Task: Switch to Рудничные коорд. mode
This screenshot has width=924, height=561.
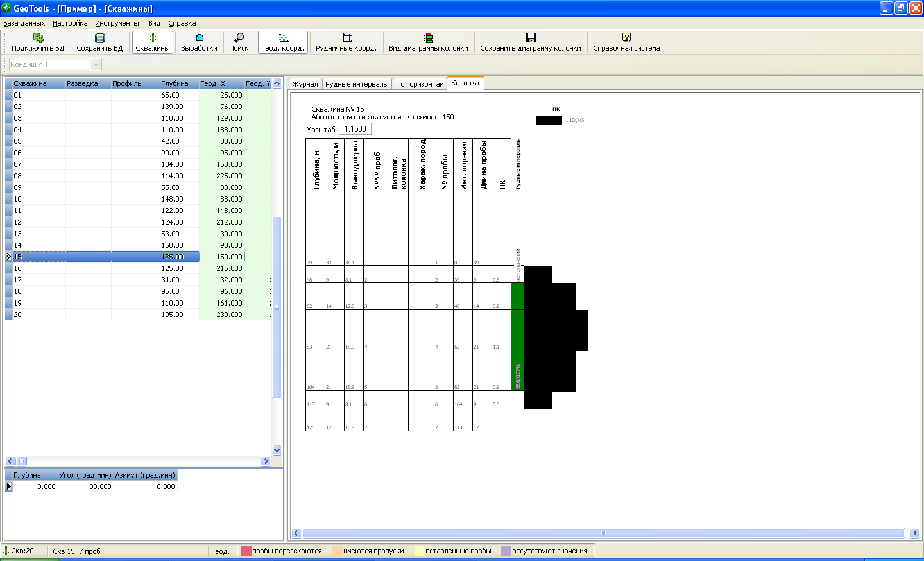Action: click(x=346, y=42)
